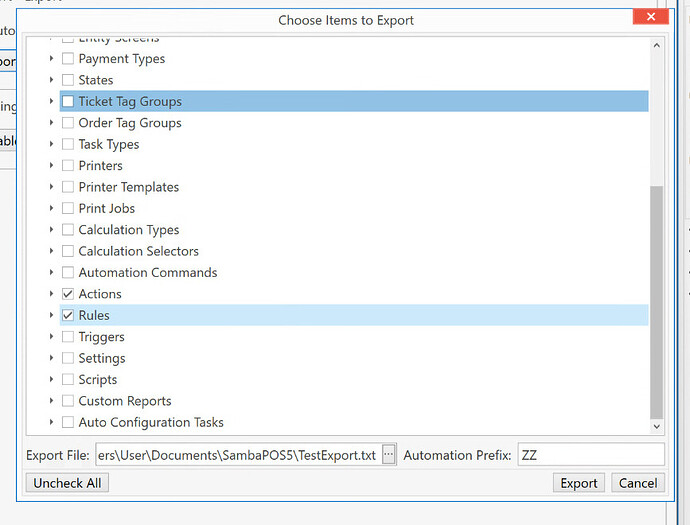Click the Cancel button

click(x=637, y=483)
